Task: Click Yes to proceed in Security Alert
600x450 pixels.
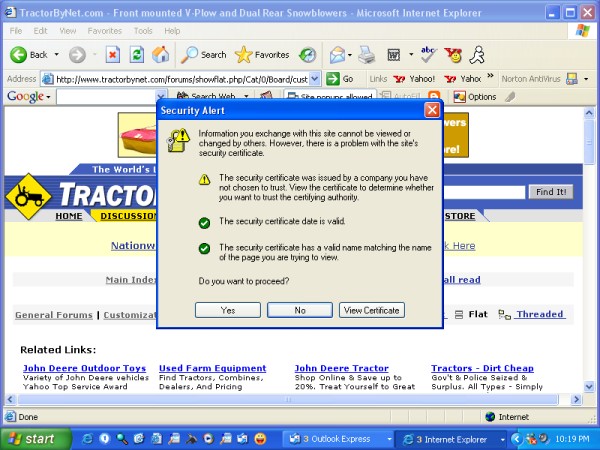Action: click(x=228, y=310)
